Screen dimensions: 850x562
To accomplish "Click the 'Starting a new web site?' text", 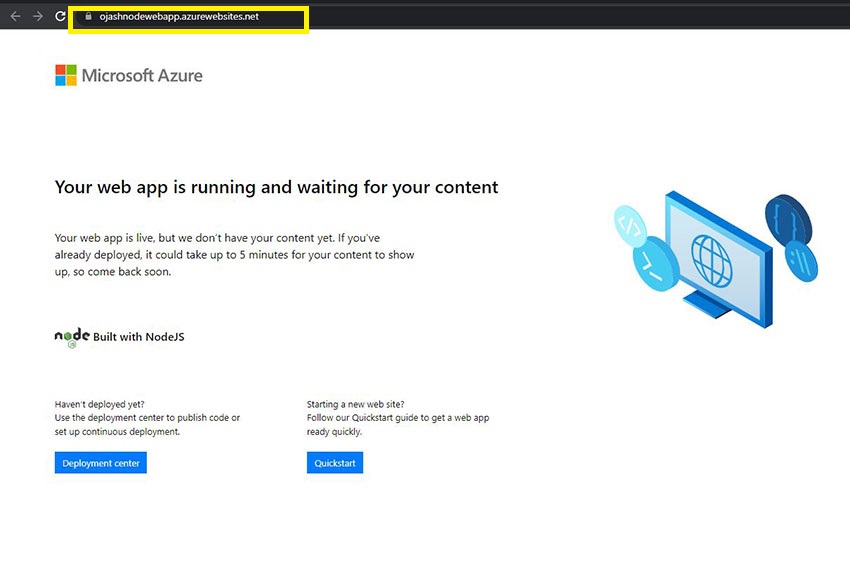I will click(356, 404).
